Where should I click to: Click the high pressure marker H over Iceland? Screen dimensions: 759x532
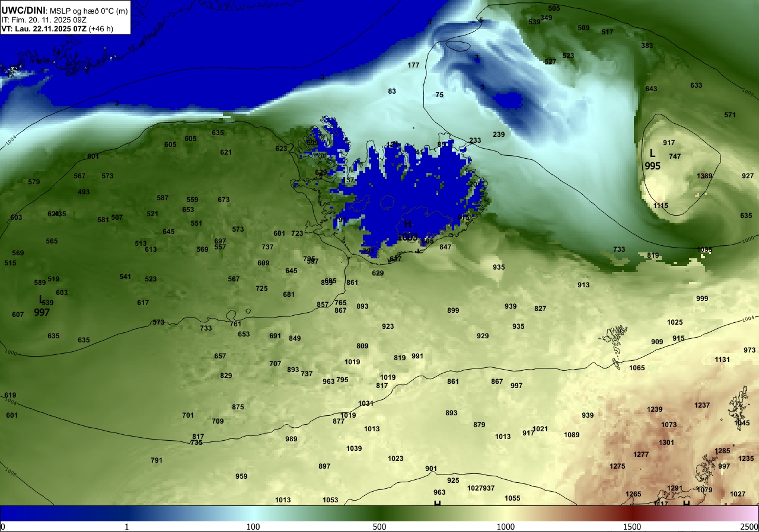pyautogui.click(x=408, y=224)
